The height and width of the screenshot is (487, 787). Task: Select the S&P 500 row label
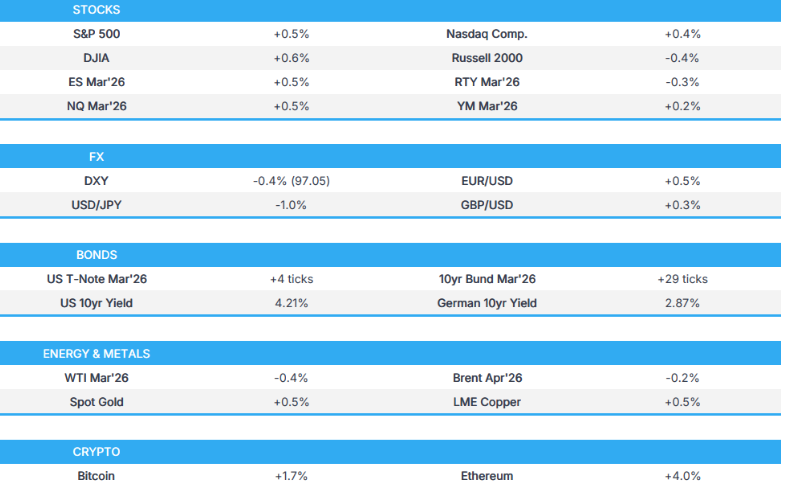(x=97, y=34)
